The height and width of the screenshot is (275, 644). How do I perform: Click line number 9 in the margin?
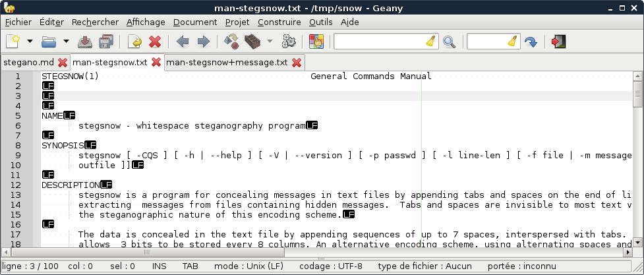(x=18, y=156)
